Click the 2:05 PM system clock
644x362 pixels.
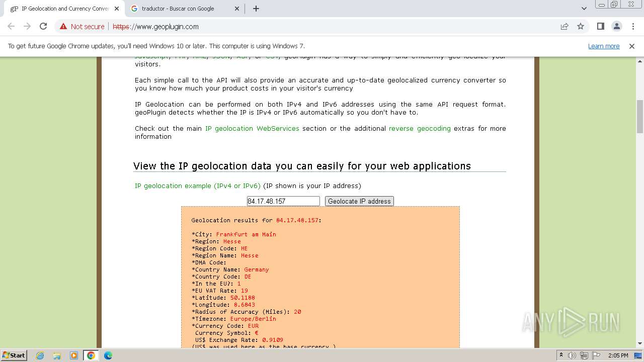point(618,355)
